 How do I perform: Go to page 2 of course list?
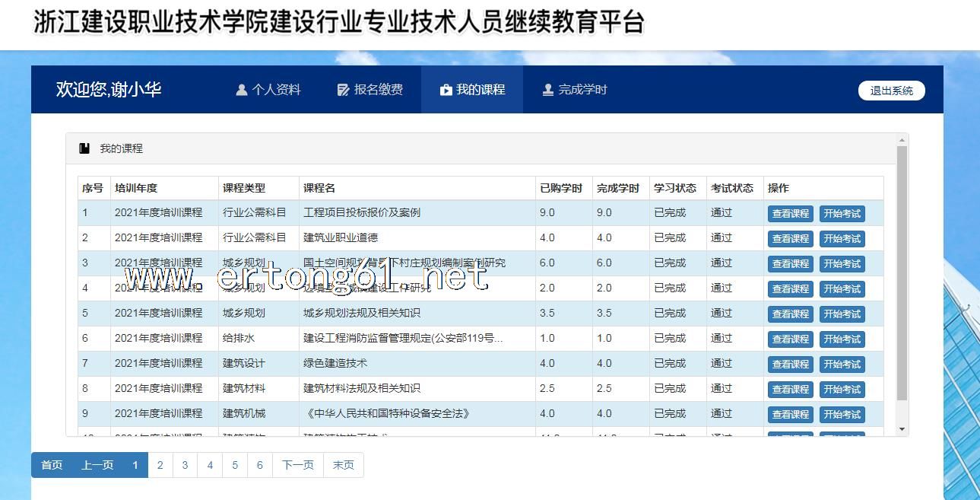[160, 465]
